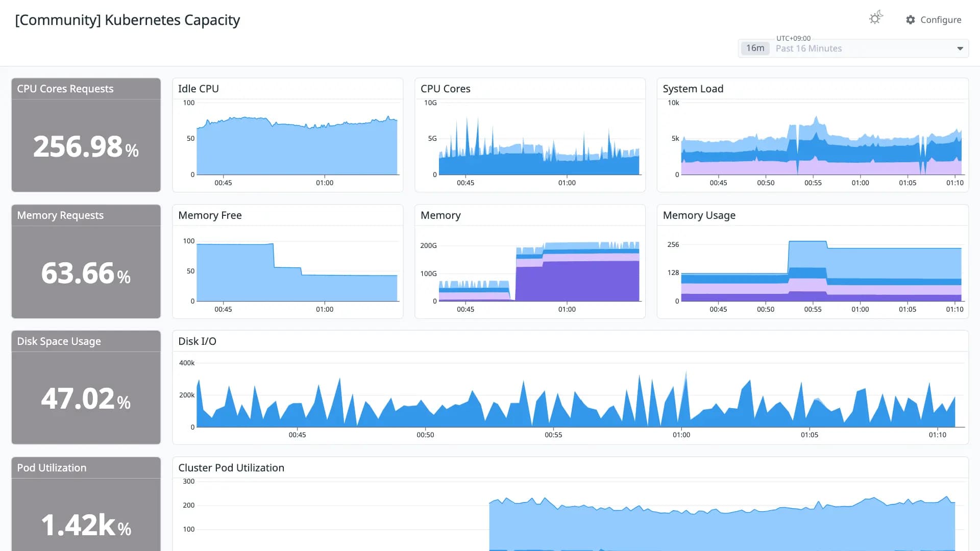Click the 01:10 tick on Disk I/O axis

pos(937,435)
